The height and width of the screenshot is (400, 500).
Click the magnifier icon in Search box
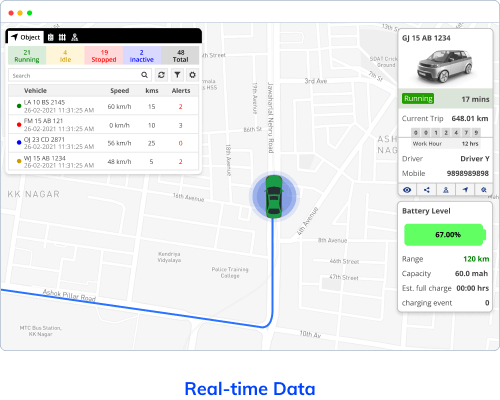(x=144, y=75)
